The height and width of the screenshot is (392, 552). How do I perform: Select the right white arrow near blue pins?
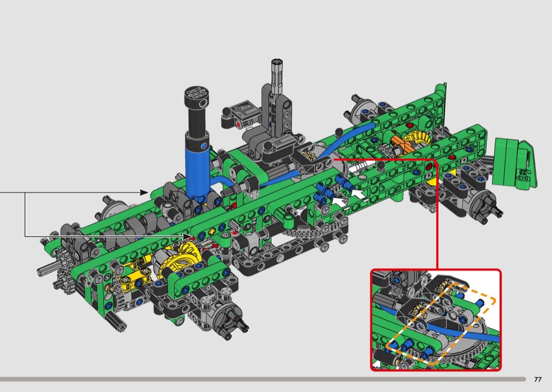point(358,194)
